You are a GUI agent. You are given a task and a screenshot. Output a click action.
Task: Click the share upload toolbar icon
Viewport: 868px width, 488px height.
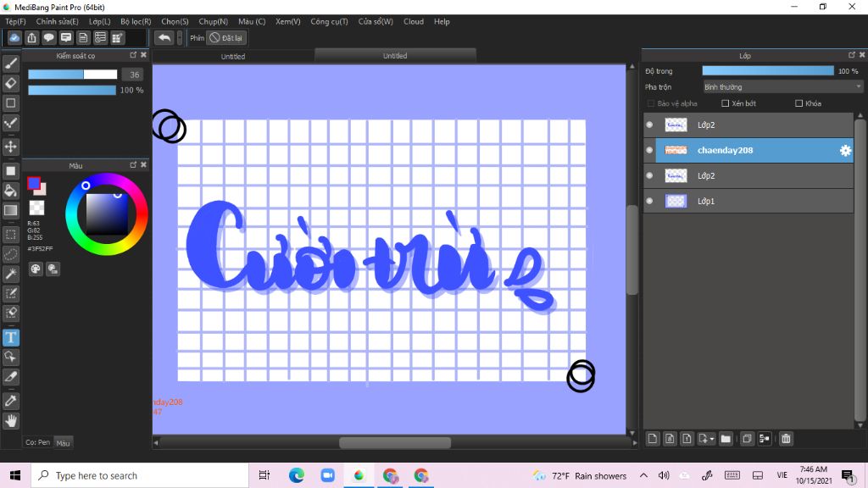click(x=31, y=37)
